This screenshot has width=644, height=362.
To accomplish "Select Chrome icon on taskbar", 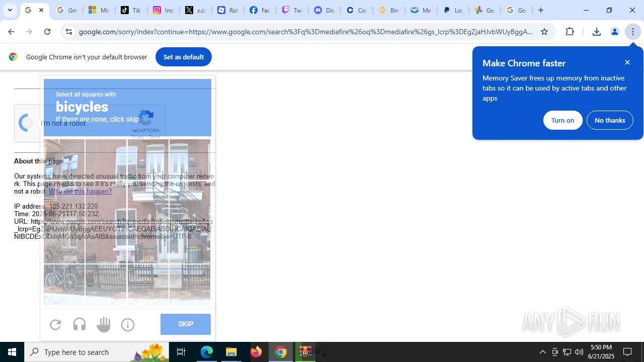I will [x=281, y=352].
